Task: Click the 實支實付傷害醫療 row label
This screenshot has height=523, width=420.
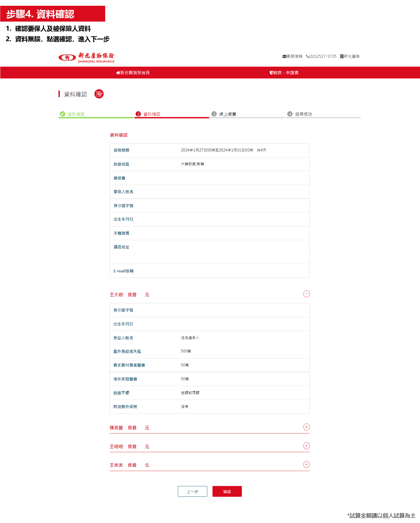Action: 129,365
